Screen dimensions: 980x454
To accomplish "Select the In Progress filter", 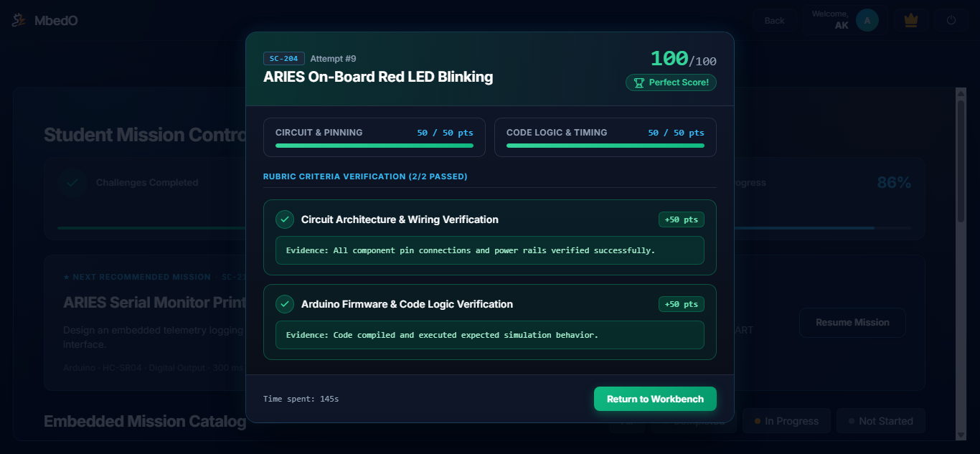I will (x=786, y=421).
